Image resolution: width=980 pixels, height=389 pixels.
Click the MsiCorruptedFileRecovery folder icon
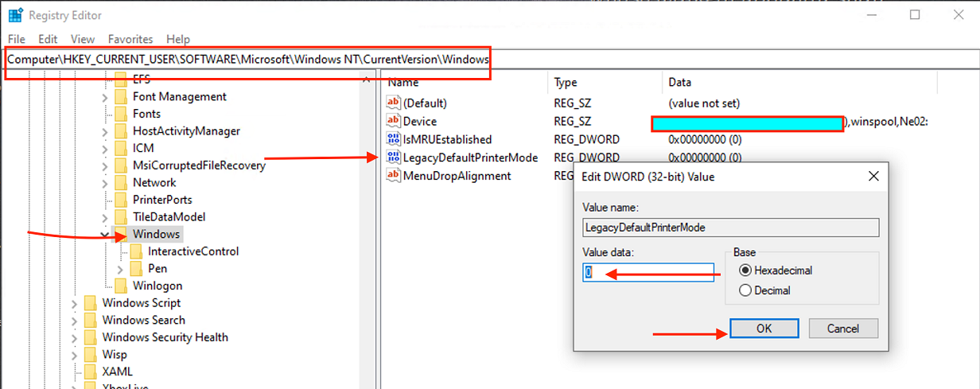(x=121, y=165)
